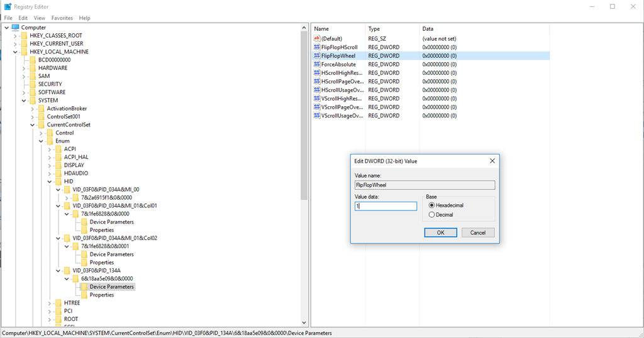Select the Decimal base option
Image resolution: width=644 pixels, height=338 pixels.
[431, 214]
